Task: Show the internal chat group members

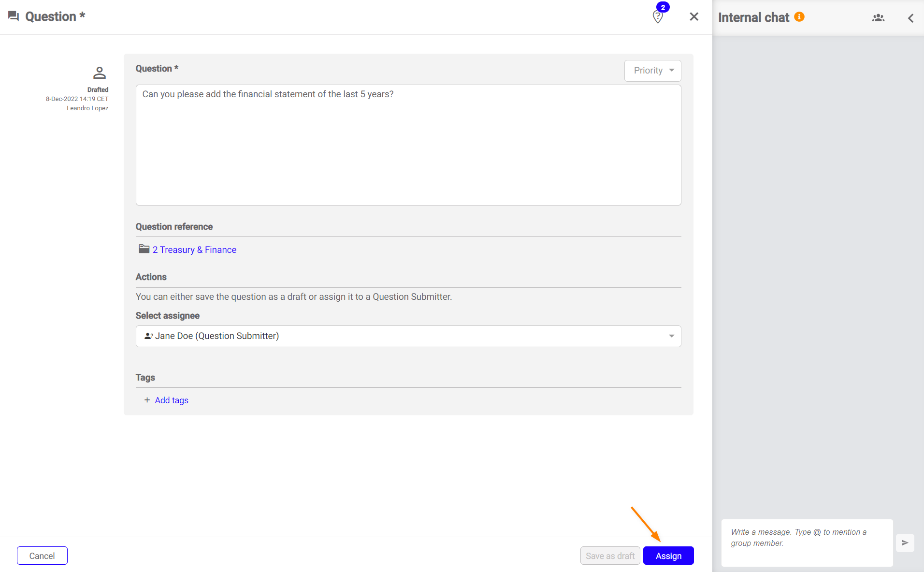Action: pyautogui.click(x=878, y=18)
